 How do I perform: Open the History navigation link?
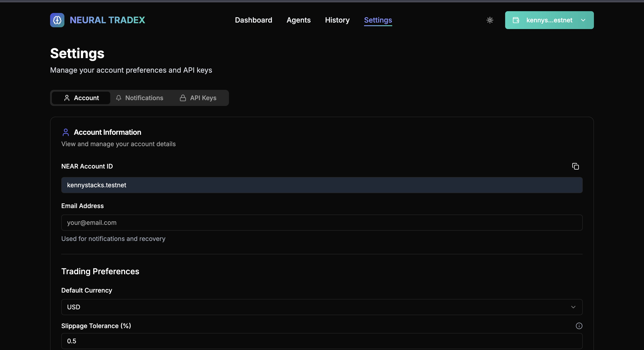point(337,20)
